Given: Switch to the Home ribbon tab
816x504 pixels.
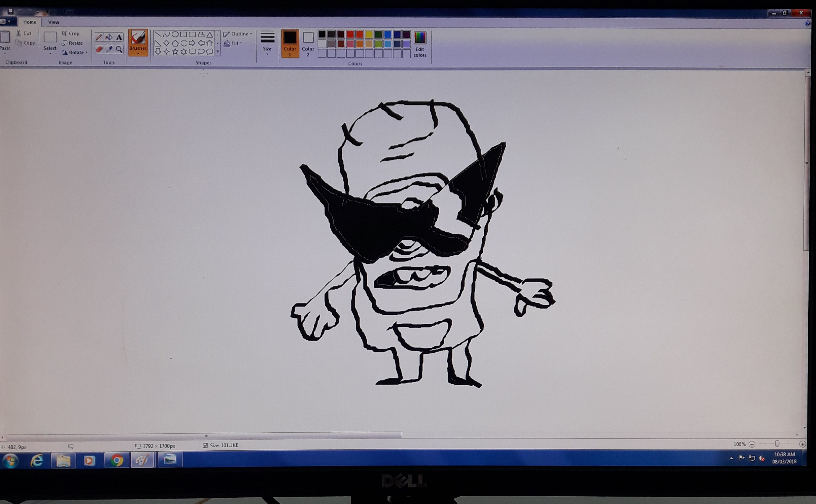Looking at the screenshot, I should click(30, 22).
